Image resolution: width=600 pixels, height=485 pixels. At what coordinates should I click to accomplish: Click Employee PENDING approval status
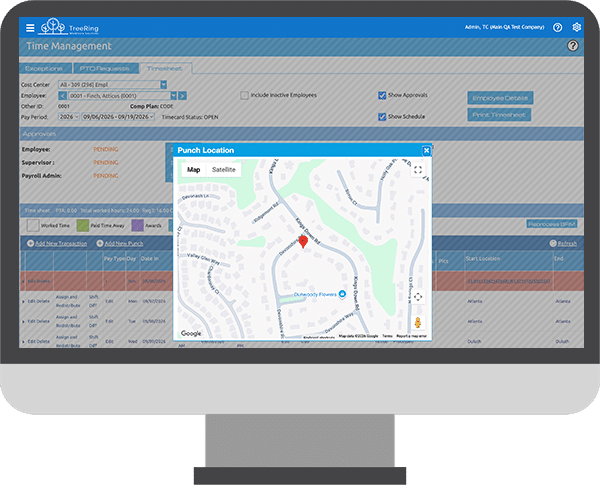(x=106, y=149)
